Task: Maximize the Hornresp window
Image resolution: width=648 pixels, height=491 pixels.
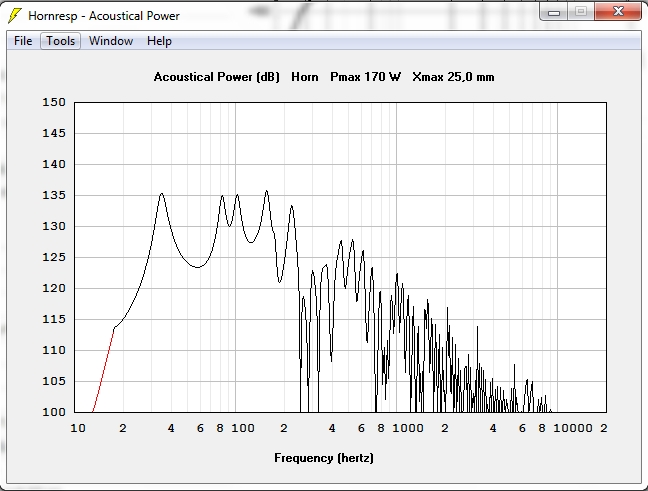Action: (581, 12)
